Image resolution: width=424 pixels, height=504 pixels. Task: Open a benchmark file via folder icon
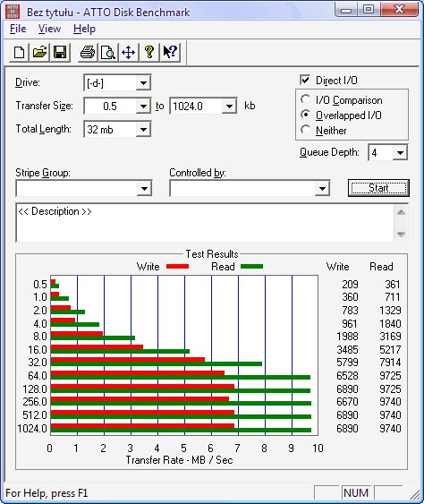39,52
